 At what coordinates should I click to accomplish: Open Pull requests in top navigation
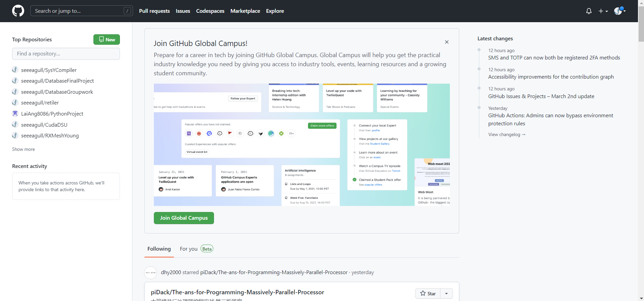[154, 11]
